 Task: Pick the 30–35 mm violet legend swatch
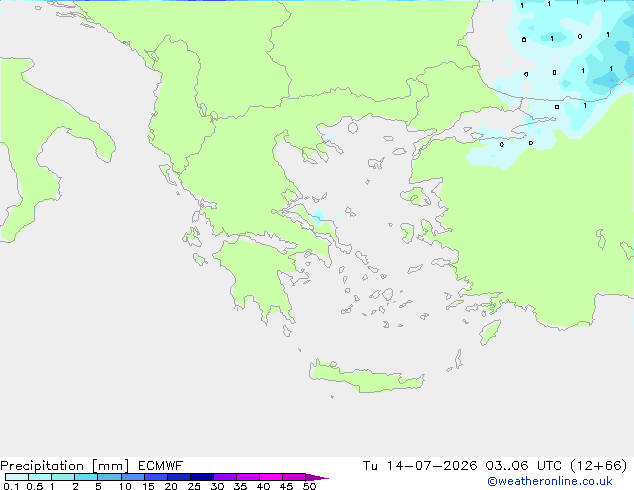coord(225,477)
